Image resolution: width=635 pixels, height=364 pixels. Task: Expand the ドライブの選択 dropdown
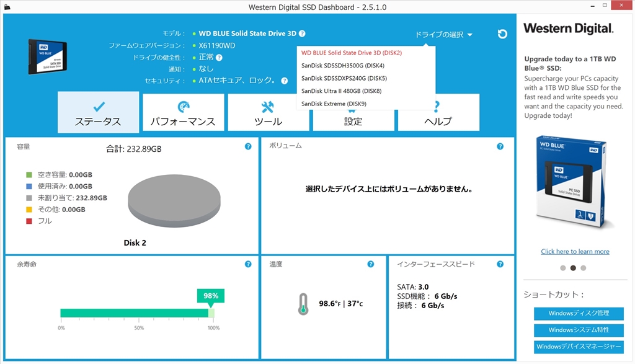coord(443,35)
